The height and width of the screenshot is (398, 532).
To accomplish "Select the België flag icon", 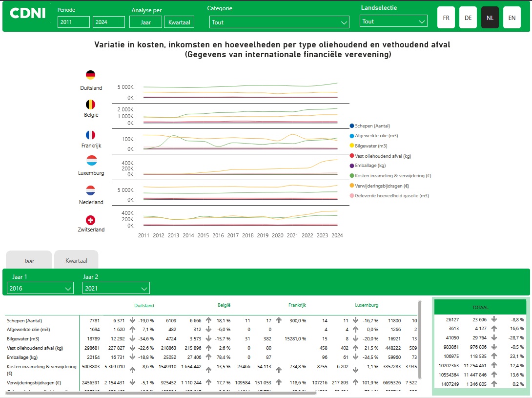I will coord(90,105).
